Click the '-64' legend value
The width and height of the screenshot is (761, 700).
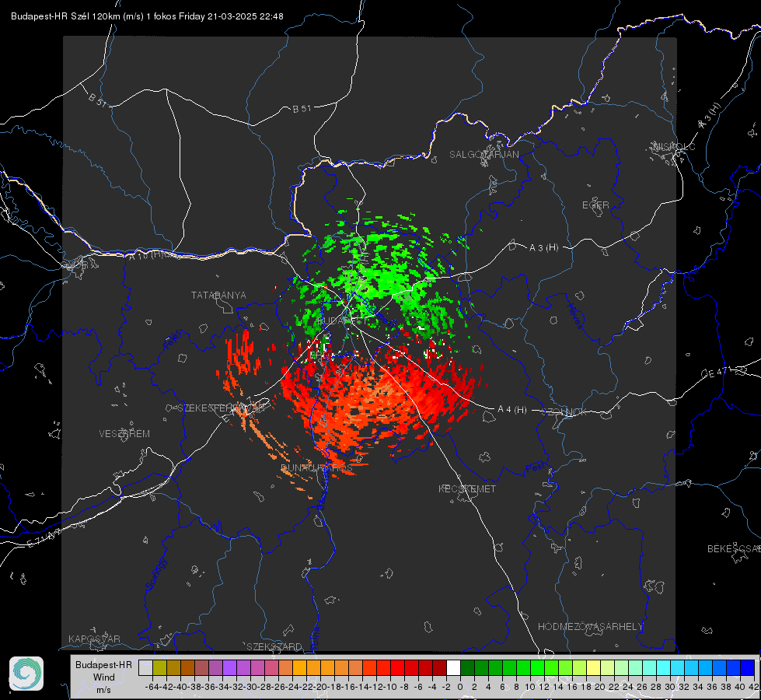pyautogui.click(x=152, y=687)
